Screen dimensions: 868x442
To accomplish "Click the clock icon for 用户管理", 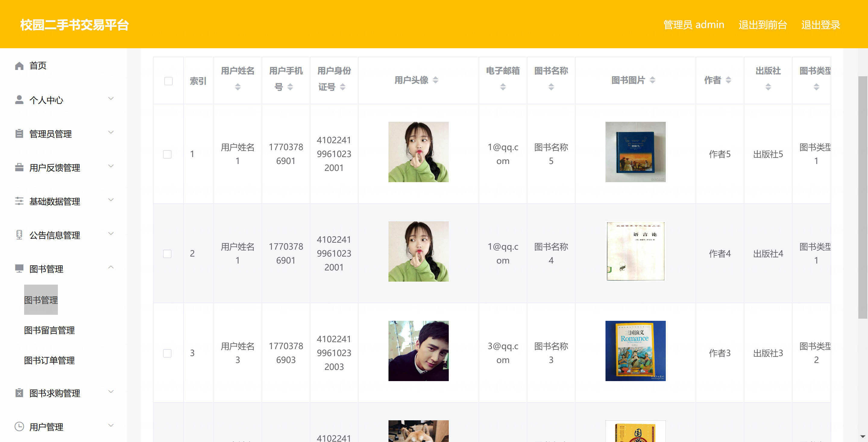I will click(x=19, y=427).
